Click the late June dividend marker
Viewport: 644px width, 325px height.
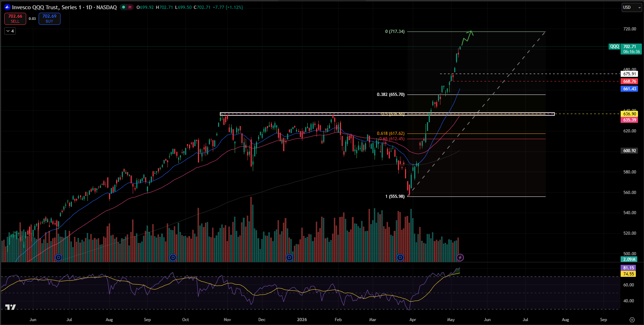pos(59,257)
